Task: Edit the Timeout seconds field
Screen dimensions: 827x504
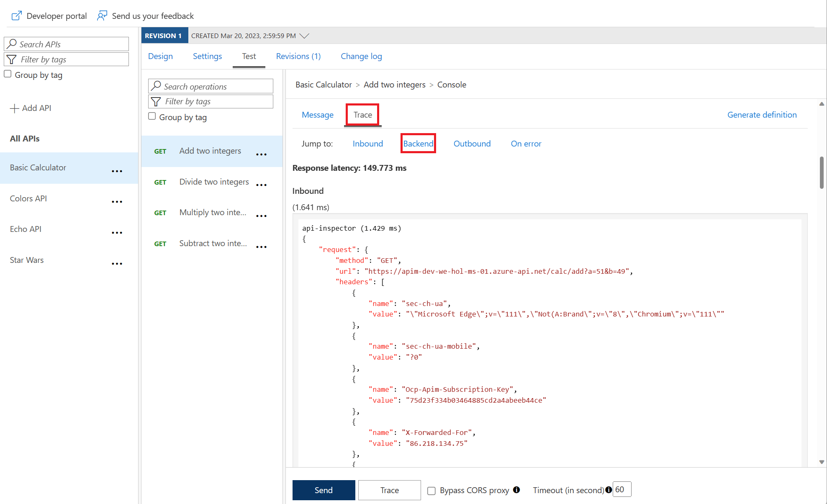Action: 622,489
